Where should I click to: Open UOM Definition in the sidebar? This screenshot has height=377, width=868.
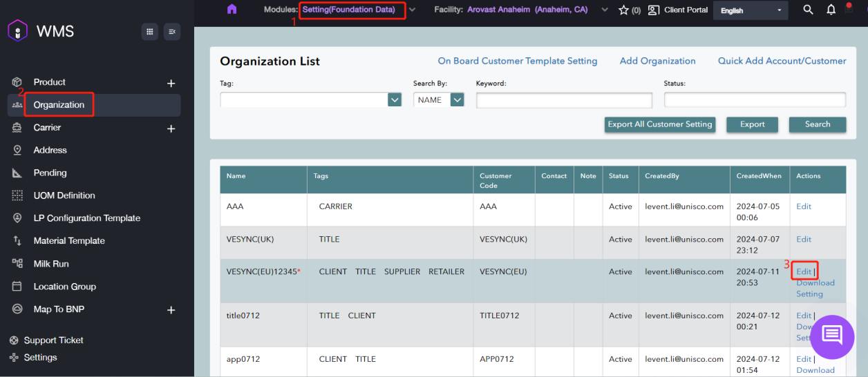click(x=64, y=195)
